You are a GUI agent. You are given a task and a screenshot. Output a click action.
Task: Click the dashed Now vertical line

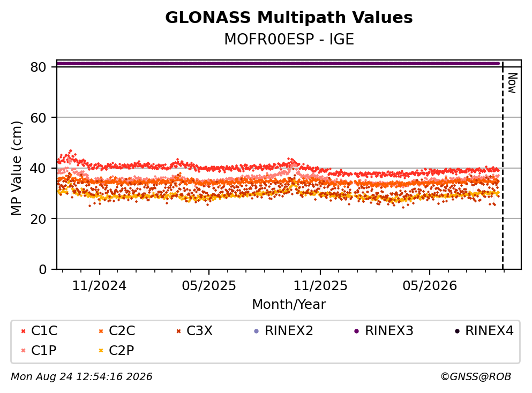click(x=503, y=165)
